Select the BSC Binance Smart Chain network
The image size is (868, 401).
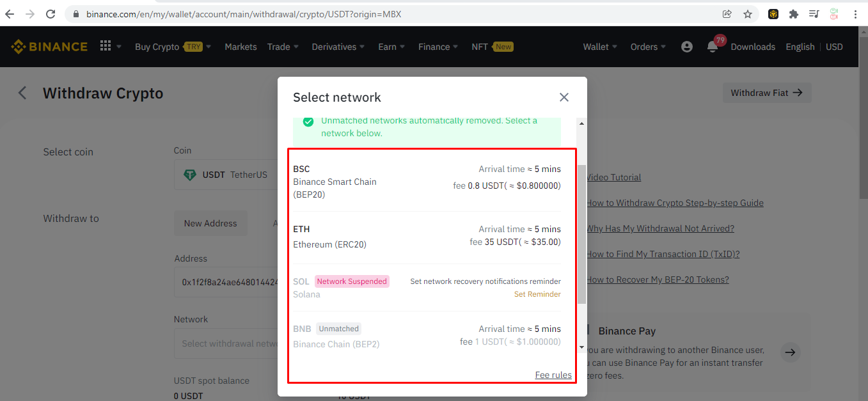click(427, 182)
